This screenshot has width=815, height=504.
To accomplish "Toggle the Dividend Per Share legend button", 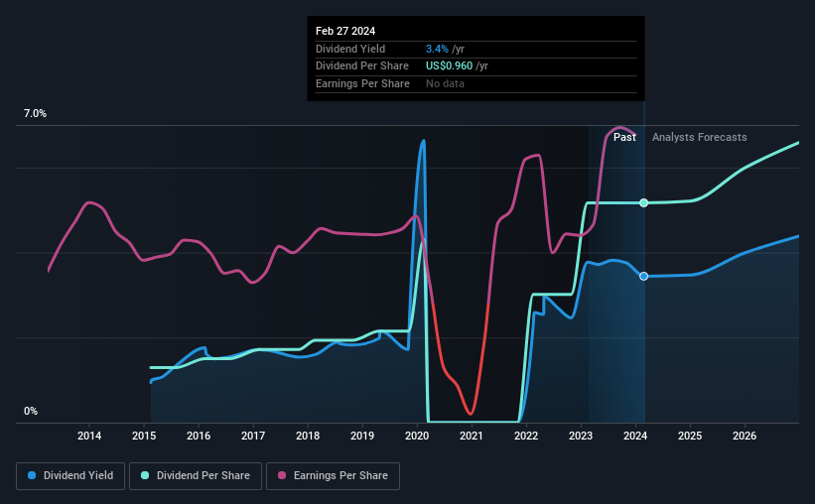I will 196,476.
